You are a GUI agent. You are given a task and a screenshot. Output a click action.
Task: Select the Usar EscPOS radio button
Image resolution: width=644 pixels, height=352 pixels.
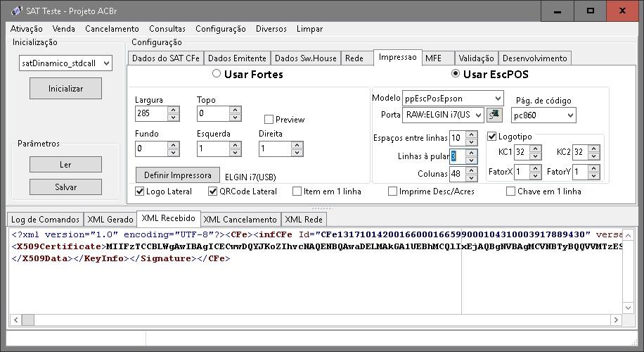pos(456,74)
